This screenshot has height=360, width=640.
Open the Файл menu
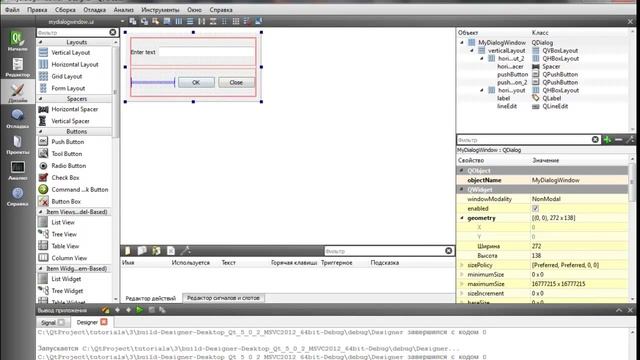point(12,9)
